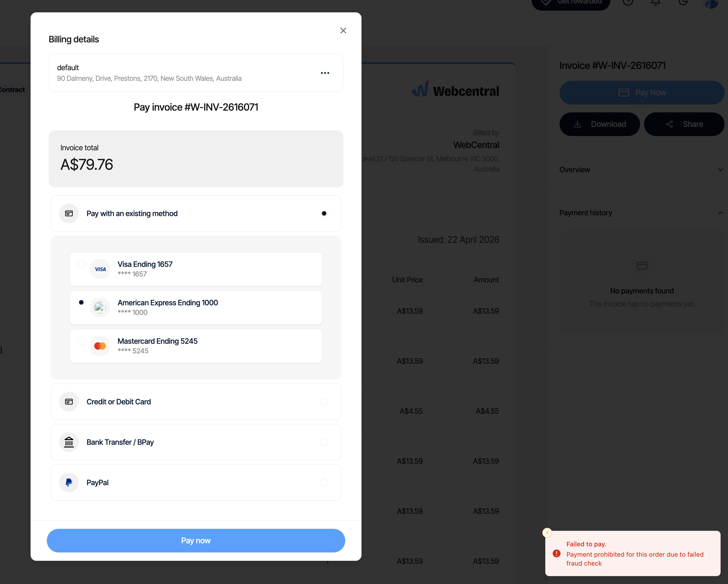
Task: Click the Visa card logo icon
Action: 100,269
